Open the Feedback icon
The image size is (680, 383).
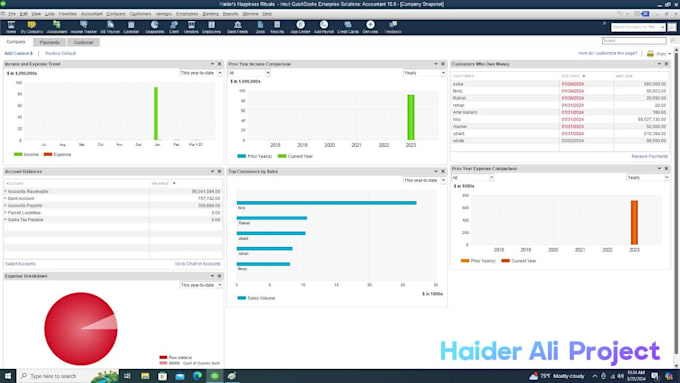[x=393, y=27]
